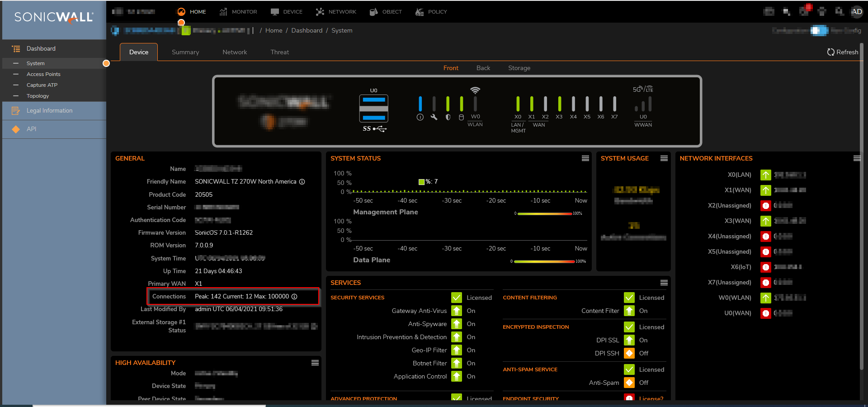Click the info icon beside Friendly Name
The image size is (868, 407).
[302, 182]
